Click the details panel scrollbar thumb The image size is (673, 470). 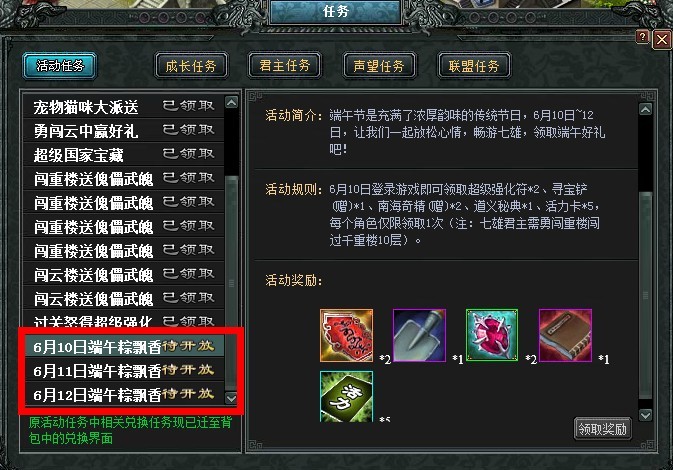[646, 295]
